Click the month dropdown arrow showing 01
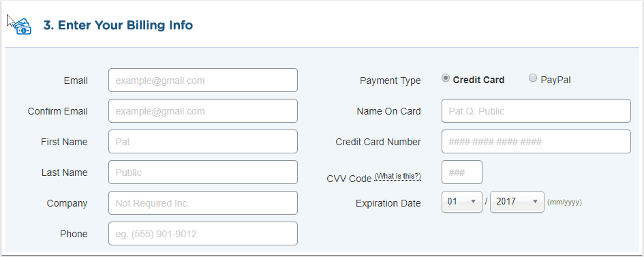The width and height of the screenshot is (644, 257). tap(473, 202)
